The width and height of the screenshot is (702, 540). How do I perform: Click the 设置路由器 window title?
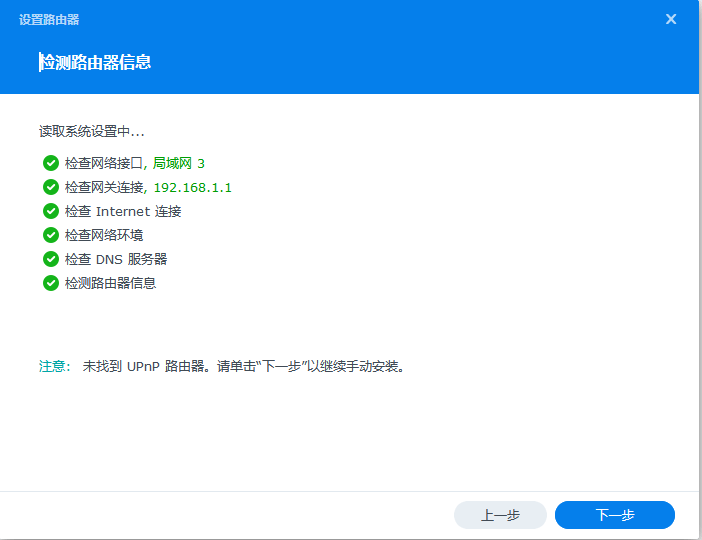click(50, 19)
